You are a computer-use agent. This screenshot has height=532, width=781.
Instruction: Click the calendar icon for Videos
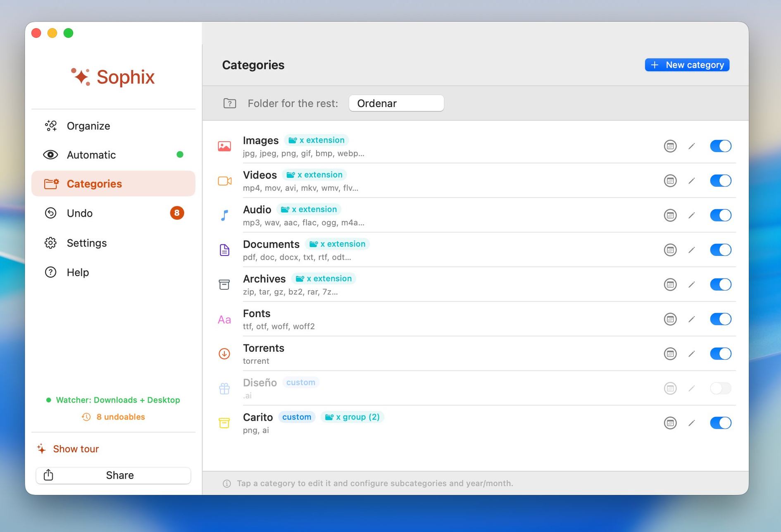click(x=670, y=181)
